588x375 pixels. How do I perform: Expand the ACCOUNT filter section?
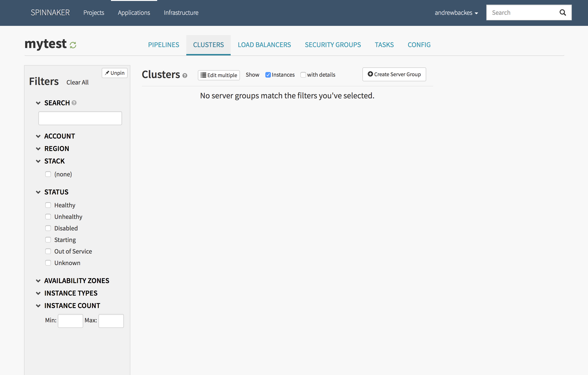click(38, 136)
